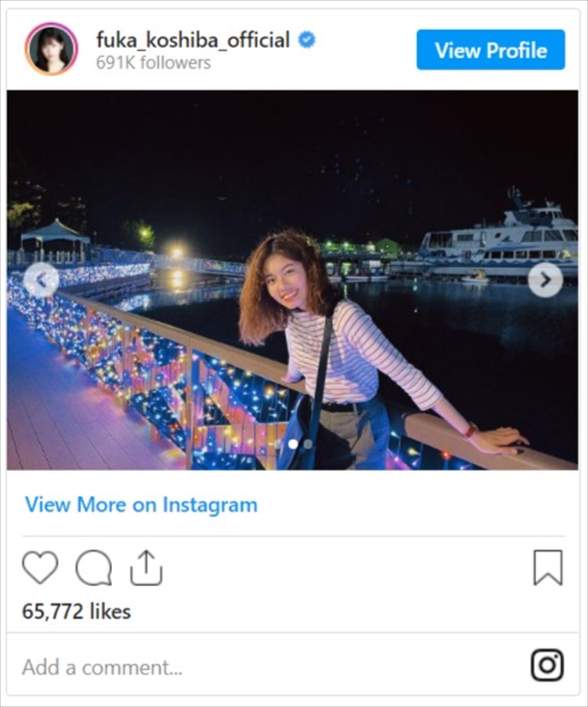
Task: Select the third carousel indicator dot
Action: (308, 444)
